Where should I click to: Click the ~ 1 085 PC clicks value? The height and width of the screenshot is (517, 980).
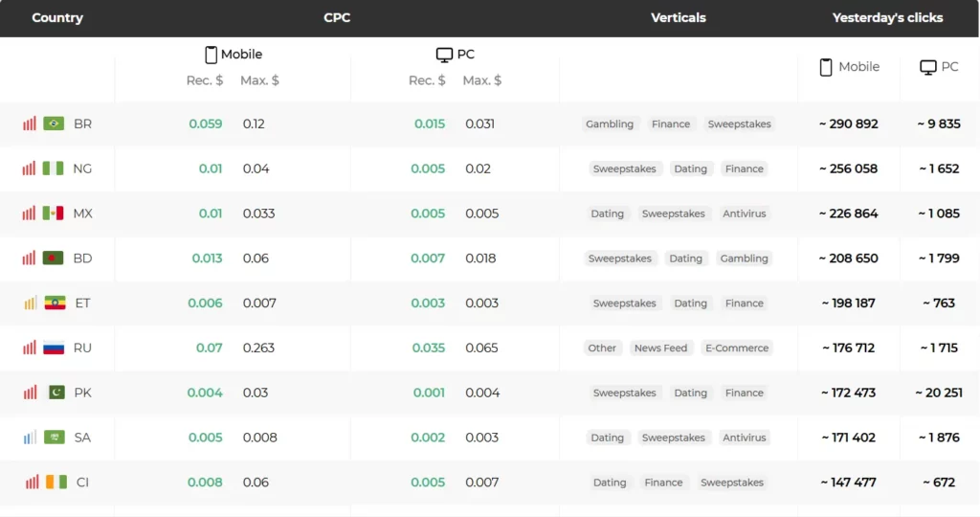[939, 214]
